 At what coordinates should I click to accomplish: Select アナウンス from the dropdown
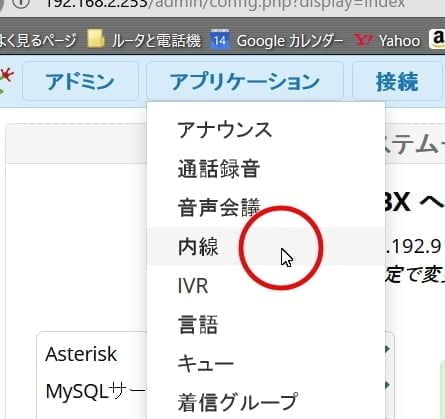pyautogui.click(x=266, y=130)
